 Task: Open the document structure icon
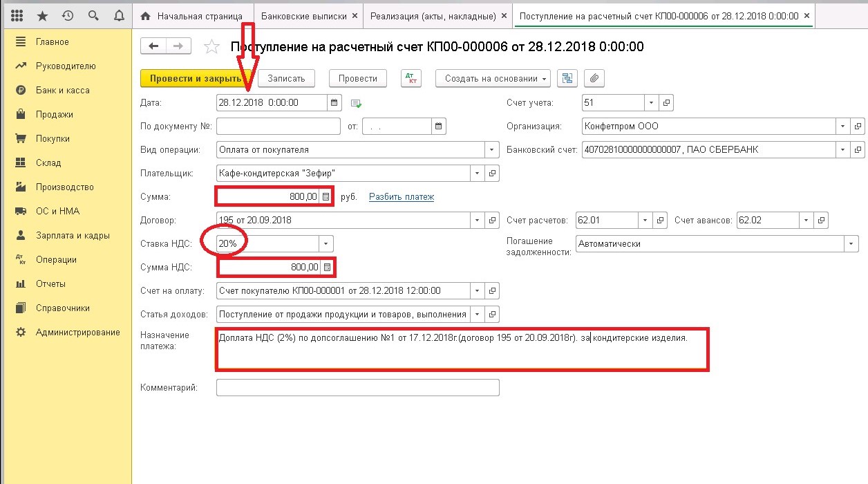coord(568,78)
